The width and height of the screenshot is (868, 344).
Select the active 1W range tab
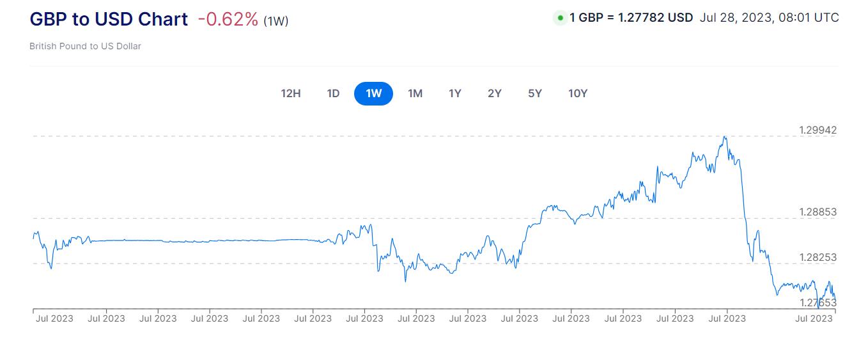(x=373, y=93)
